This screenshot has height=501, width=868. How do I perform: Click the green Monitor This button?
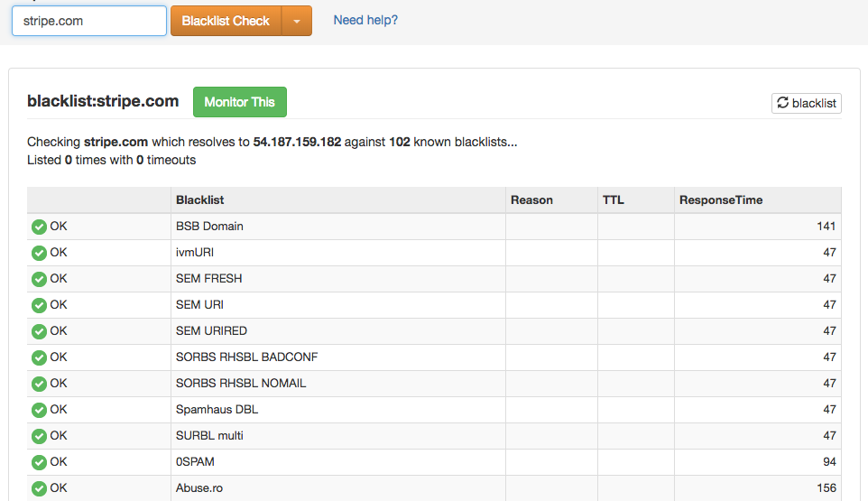coord(239,102)
